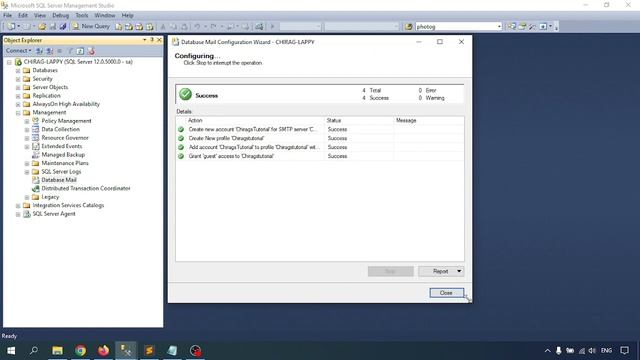Open File Explorer from the taskbar
Image resolution: width=640 pixels, height=360 pixels.
pos(58,351)
